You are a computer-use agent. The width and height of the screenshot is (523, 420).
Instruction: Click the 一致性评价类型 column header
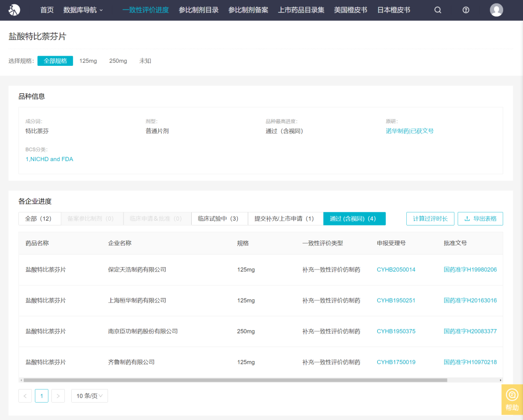(323, 243)
